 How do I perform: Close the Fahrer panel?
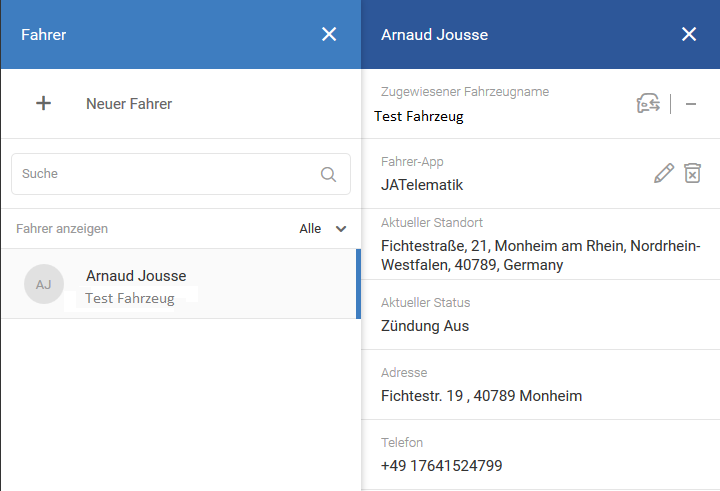pyautogui.click(x=329, y=34)
